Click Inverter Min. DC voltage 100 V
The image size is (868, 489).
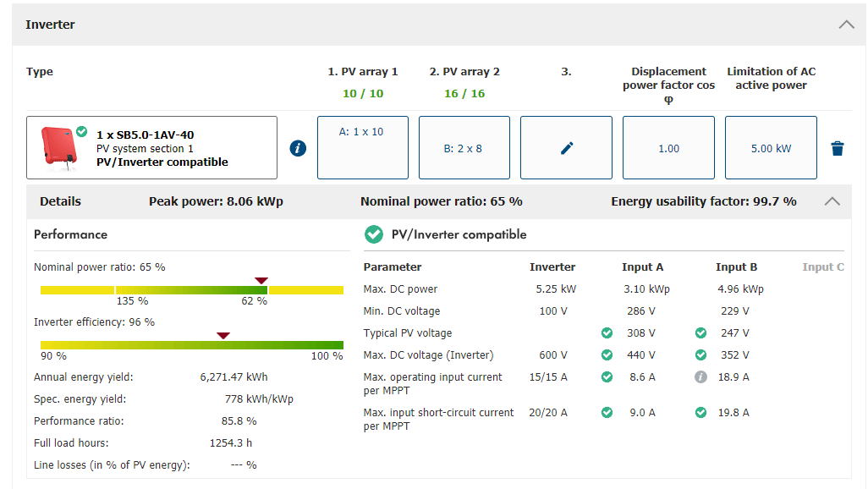pyautogui.click(x=553, y=311)
